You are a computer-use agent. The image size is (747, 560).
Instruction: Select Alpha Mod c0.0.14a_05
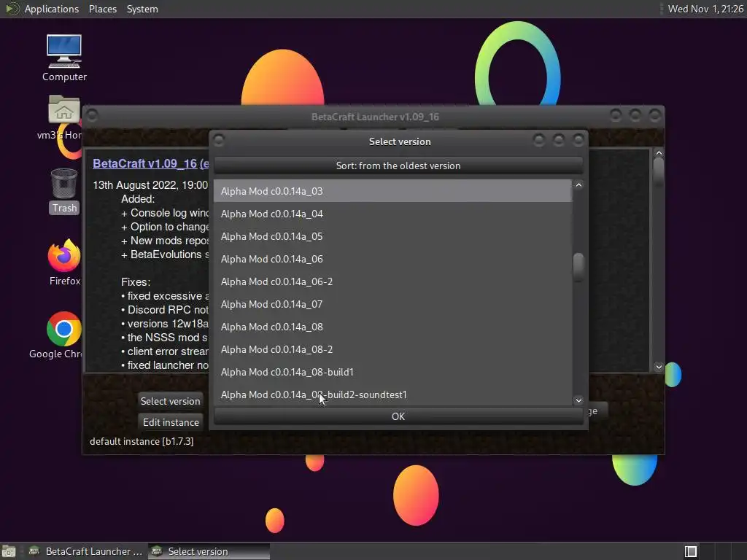tap(392, 236)
